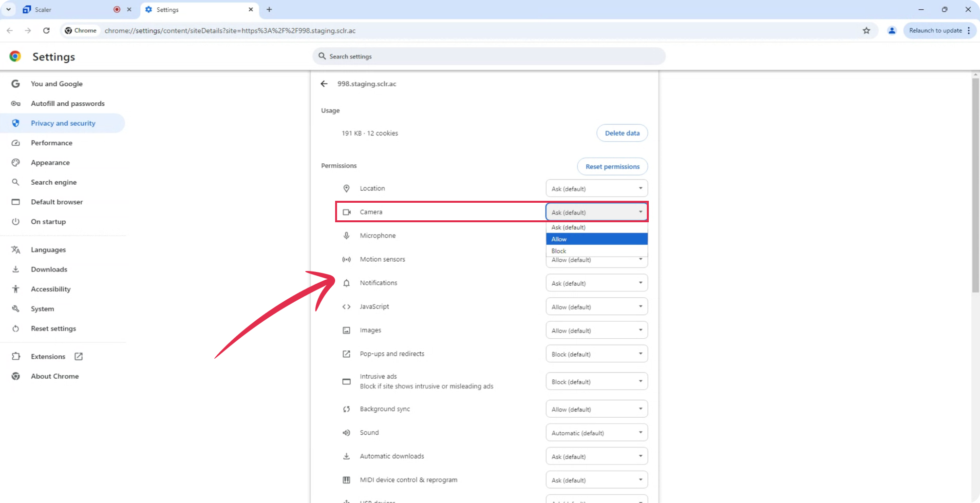Click the Chrome site info chip in address bar
This screenshot has height=503, width=980.
(81, 31)
